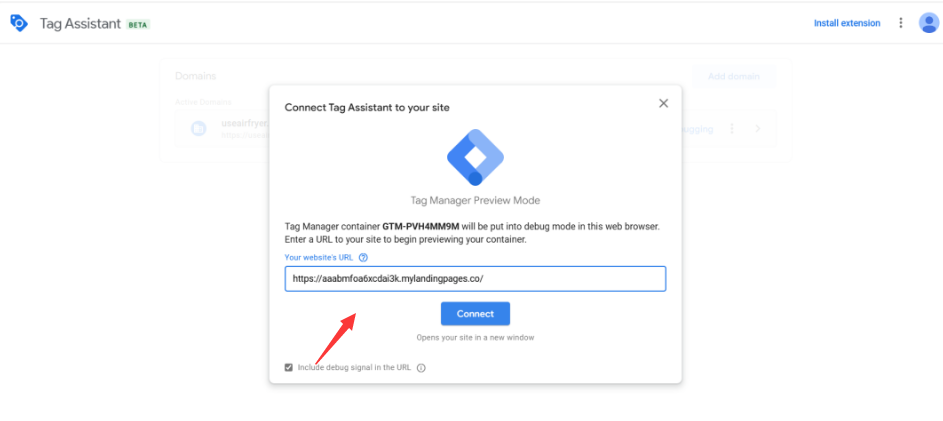Click the Install extension link
The width and height of the screenshot is (943, 421).
847,23
